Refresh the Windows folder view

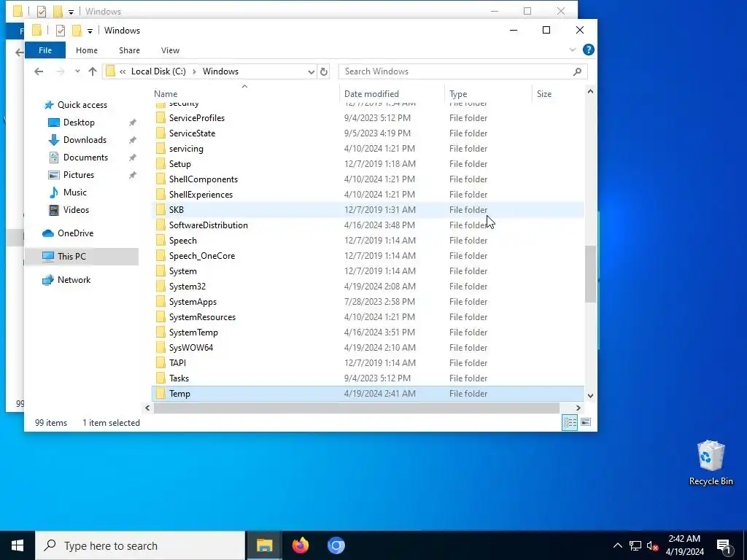[324, 71]
